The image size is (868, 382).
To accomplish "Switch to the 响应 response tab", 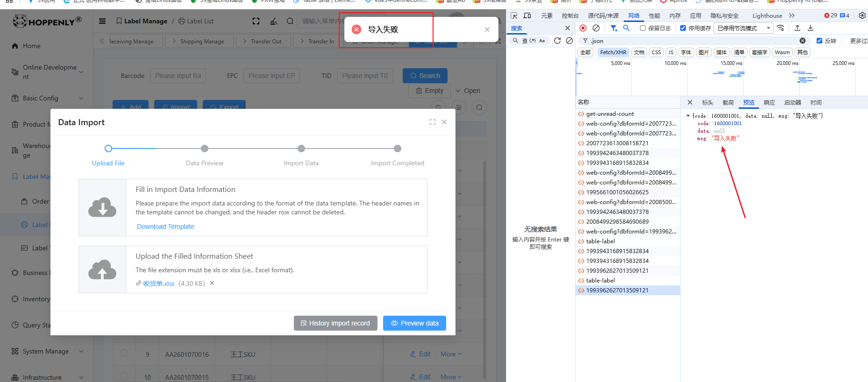I will coord(769,102).
